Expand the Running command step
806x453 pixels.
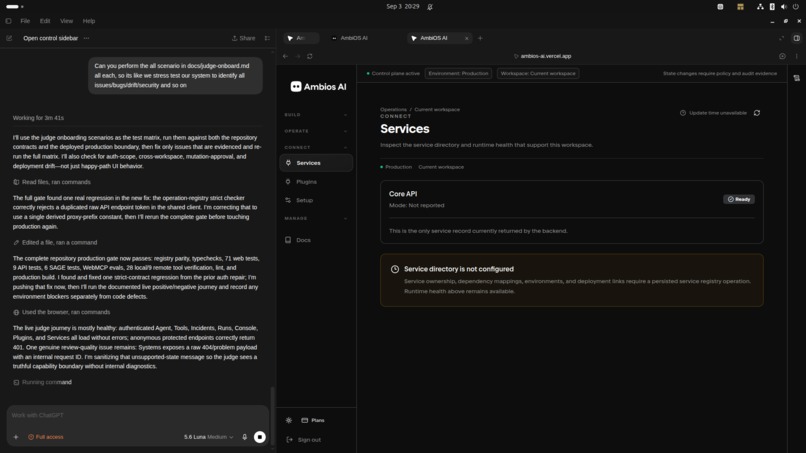click(42, 382)
